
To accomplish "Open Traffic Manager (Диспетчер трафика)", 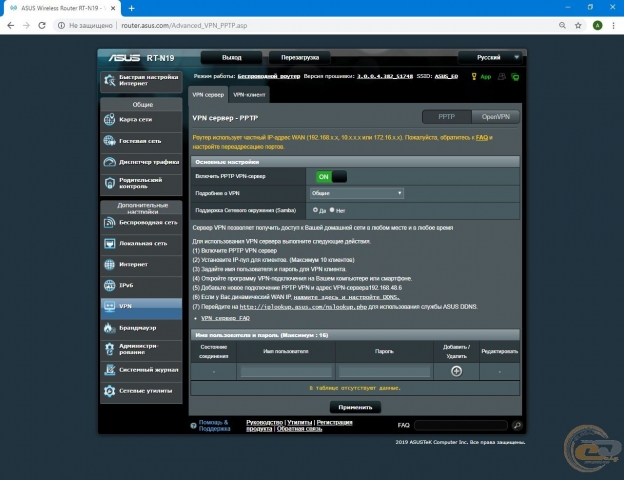I will pyautogui.click(x=141, y=162).
